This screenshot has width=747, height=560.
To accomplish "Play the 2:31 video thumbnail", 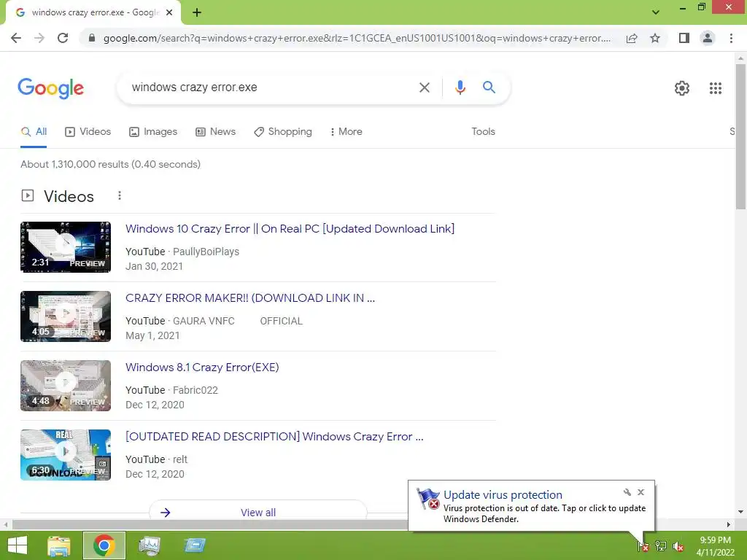I will (x=65, y=247).
